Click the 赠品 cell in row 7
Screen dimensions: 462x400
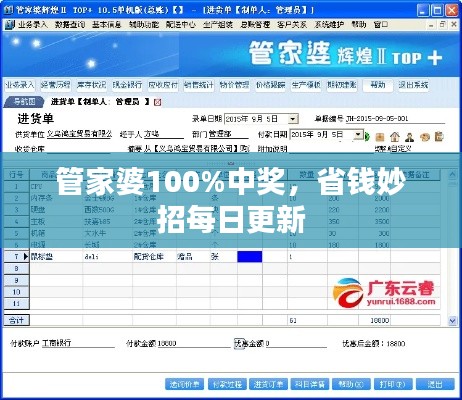click(x=193, y=257)
